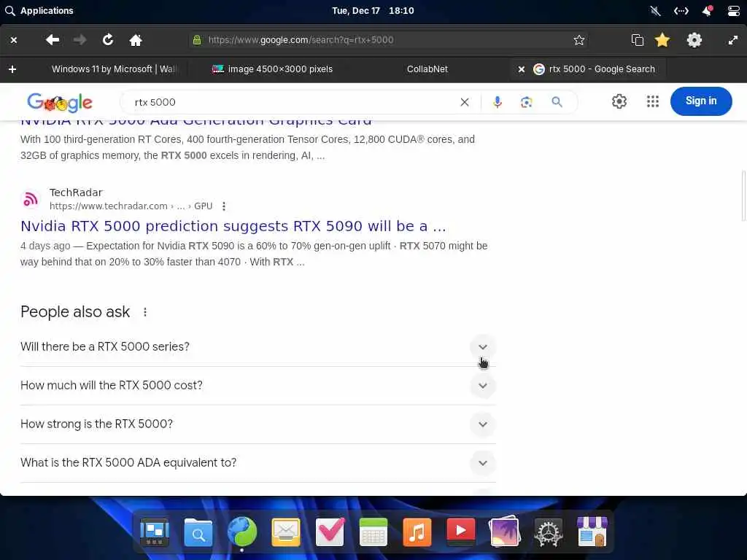Open the notifications bell in the top panel
This screenshot has height=560, width=747.
[707, 10]
